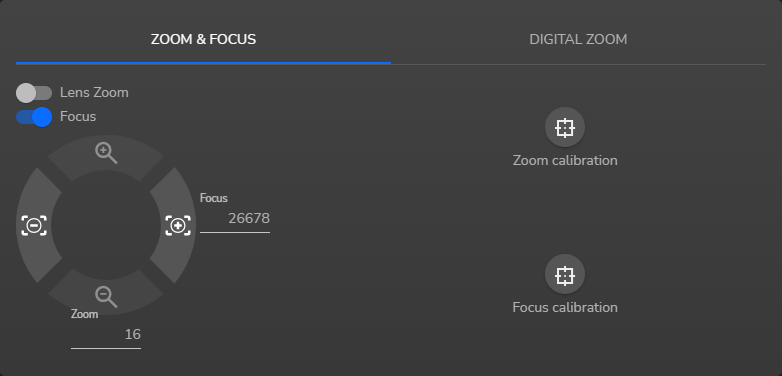Start Focus calibration via its round icon
The image size is (782, 376).
565,275
